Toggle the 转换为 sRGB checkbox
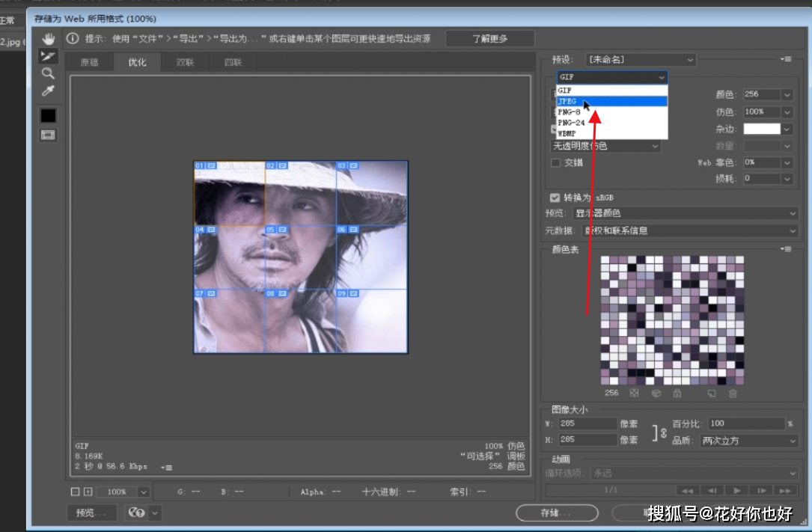The width and height of the screenshot is (812, 532). click(x=555, y=198)
